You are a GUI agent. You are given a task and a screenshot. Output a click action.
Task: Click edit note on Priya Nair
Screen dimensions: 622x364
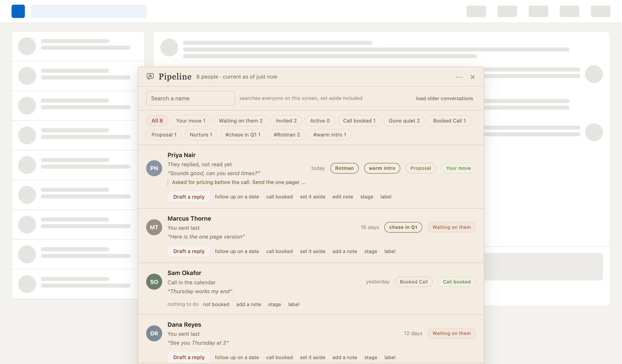pyautogui.click(x=343, y=197)
